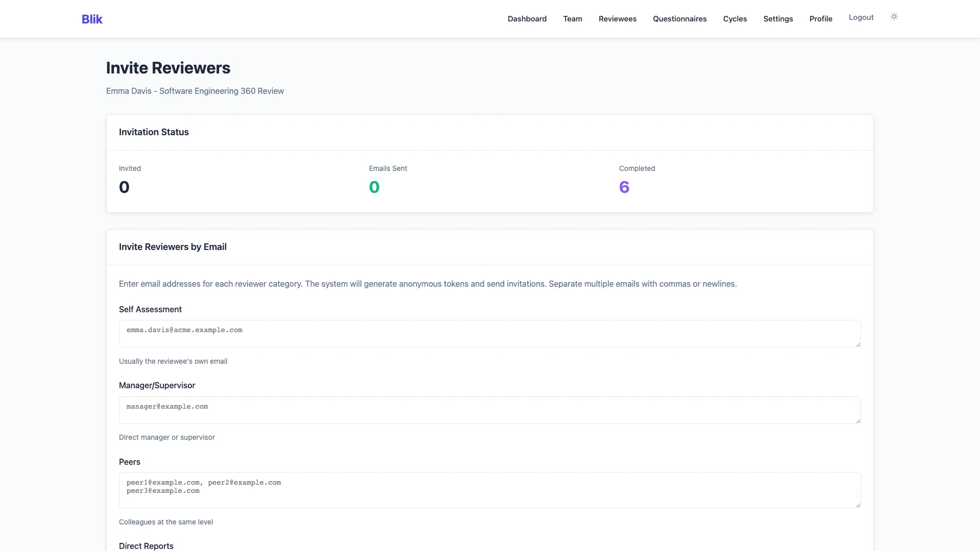Click the 'Direct manager or supervisor' hint
This screenshot has width=980, height=551.
point(167,437)
